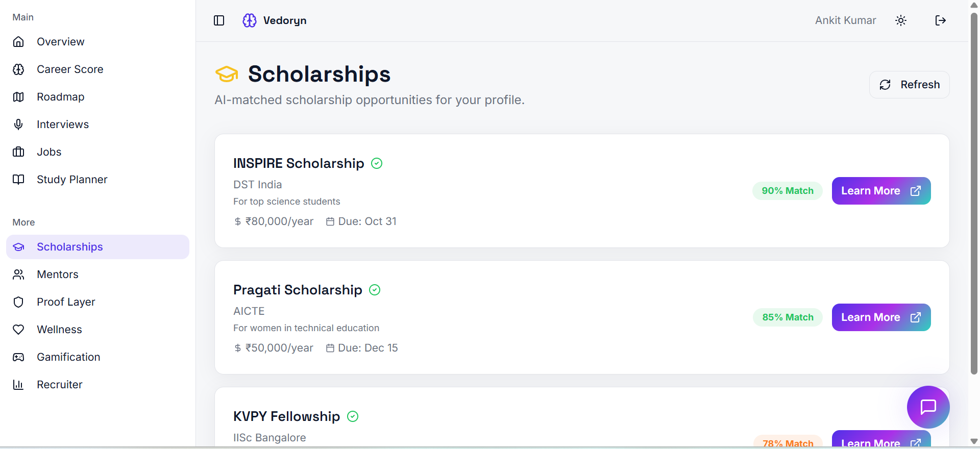Viewport: 980px width, 449px height.
Task: Toggle the sidebar panel icon
Action: pyautogui.click(x=219, y=20)
